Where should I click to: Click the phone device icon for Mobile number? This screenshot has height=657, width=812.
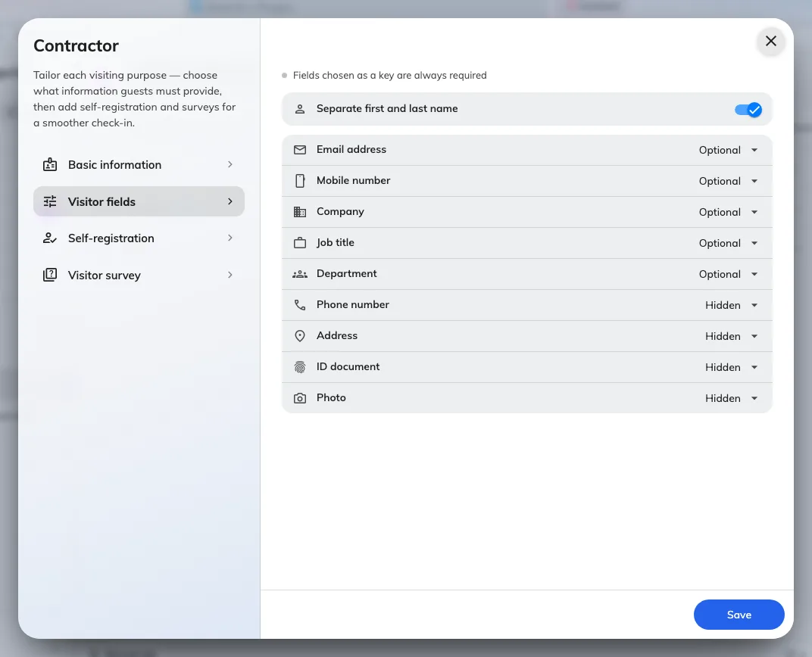pos(300,181)
